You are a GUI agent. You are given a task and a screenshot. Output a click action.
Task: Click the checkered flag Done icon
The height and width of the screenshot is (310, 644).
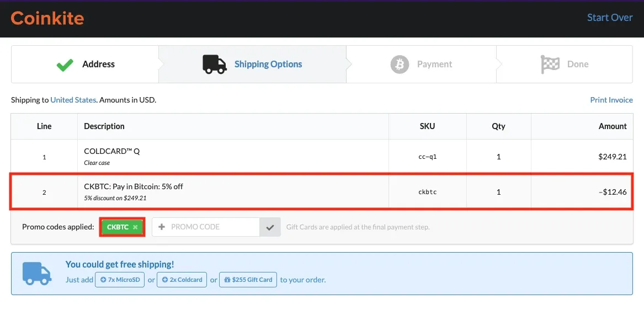550,65
